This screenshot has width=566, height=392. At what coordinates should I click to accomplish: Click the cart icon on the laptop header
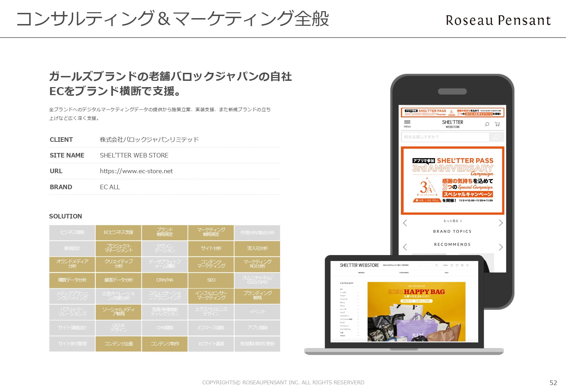point(462,265)
